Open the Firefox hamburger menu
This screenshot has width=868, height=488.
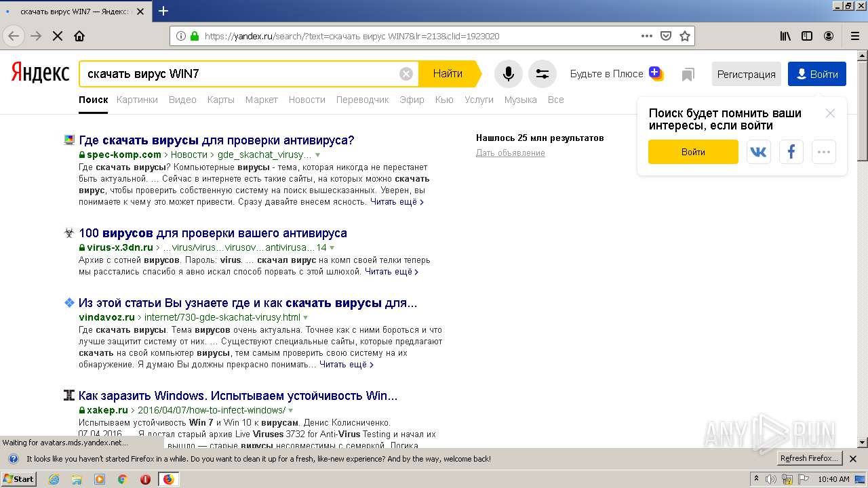[x=854, y=36]
